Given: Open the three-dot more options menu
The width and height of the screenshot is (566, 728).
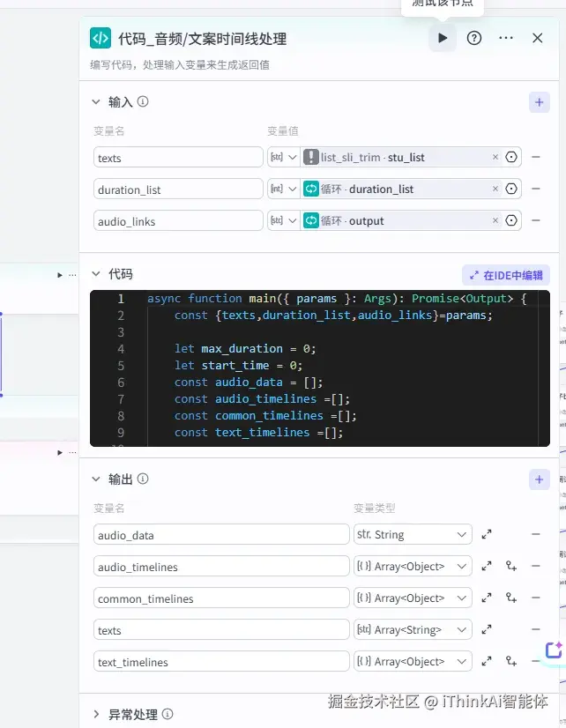Looking at the screenshot, I should tap(506, 38).
